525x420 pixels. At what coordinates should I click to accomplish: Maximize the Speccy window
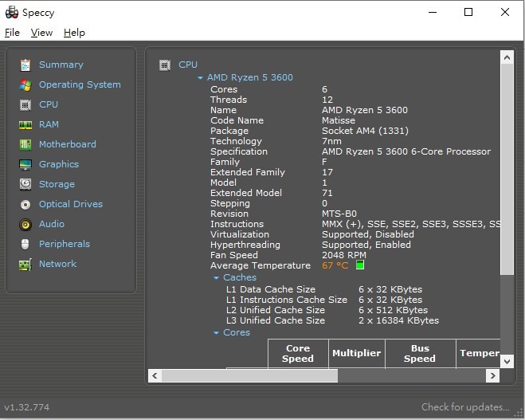[x=468, y=13]
